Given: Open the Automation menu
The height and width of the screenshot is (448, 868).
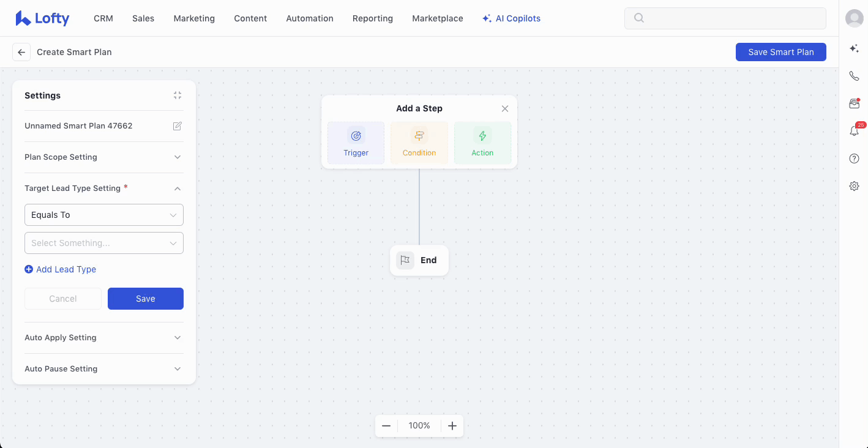Looking at the screenshot, I should (x=309, y=18).
